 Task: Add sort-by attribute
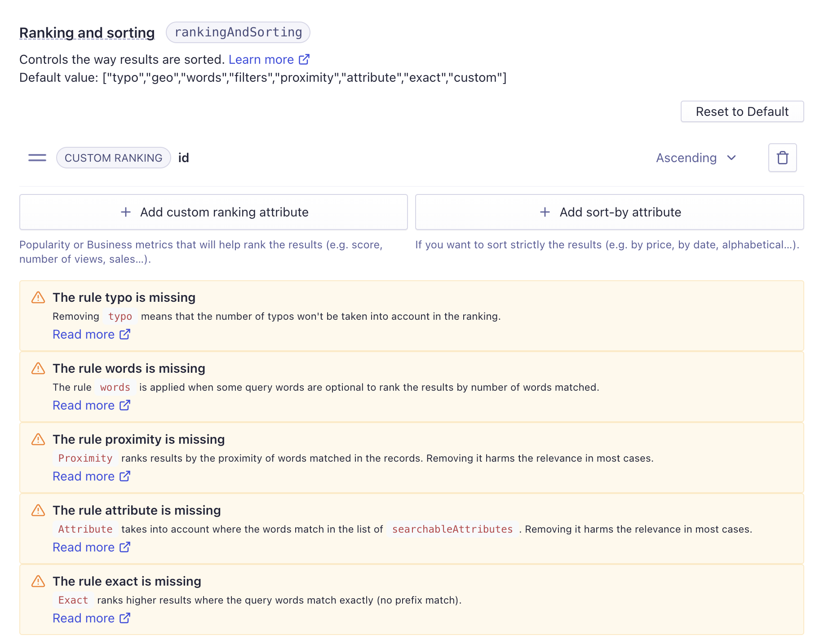pyautogui.click(x=609, y=212)
